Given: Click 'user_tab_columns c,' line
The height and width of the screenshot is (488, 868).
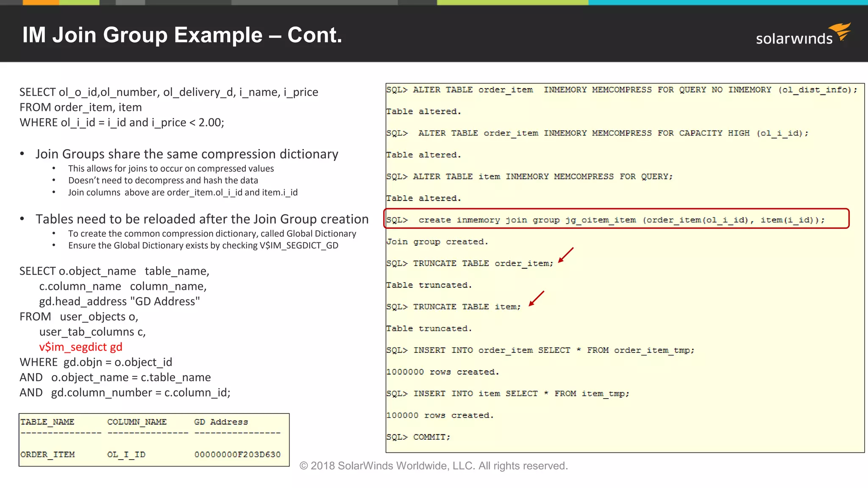Looking at the screenshot, I should [x=92, y=332].
